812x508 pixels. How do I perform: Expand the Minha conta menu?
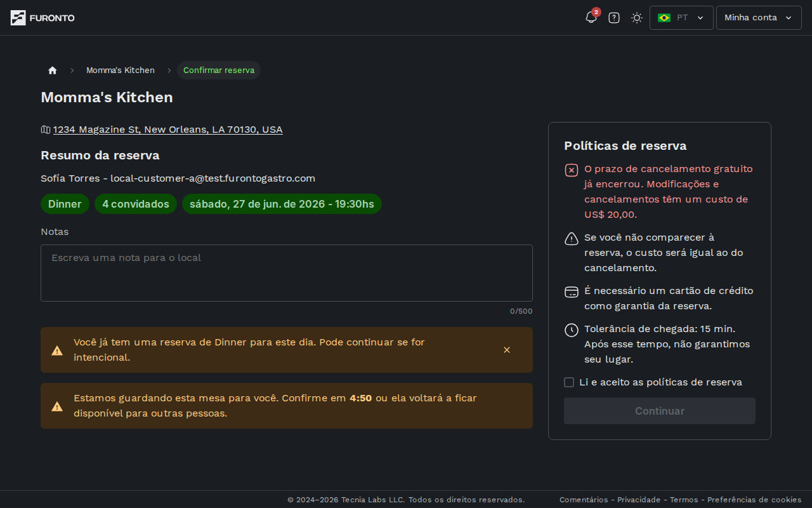[x=759, y=18]
